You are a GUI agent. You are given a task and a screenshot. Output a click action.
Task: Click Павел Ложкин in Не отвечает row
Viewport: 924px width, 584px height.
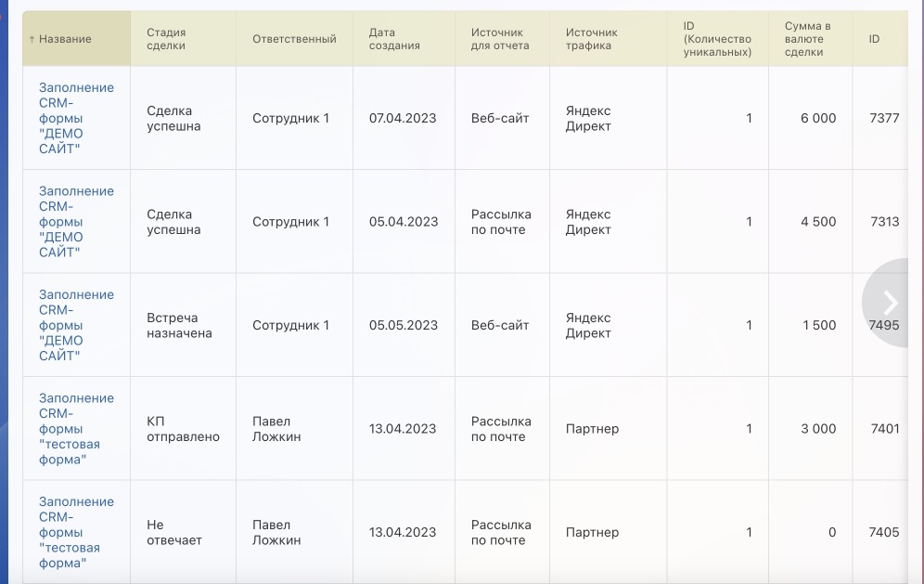click(x=276, y=532)
